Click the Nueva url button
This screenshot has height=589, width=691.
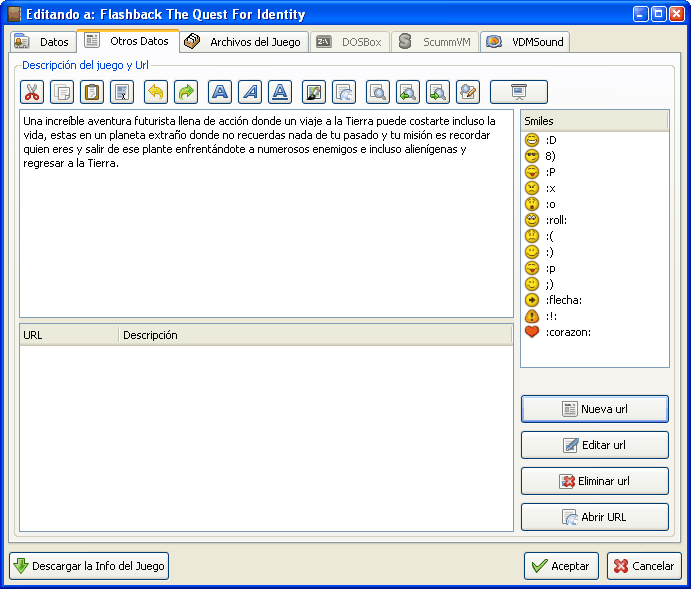pyautogui.click(x=594, y=409)
